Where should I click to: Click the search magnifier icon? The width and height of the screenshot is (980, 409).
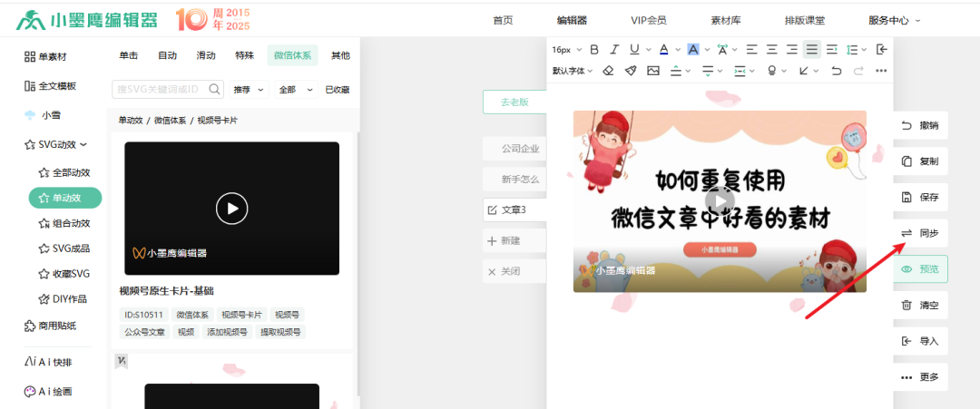point(215,89)
